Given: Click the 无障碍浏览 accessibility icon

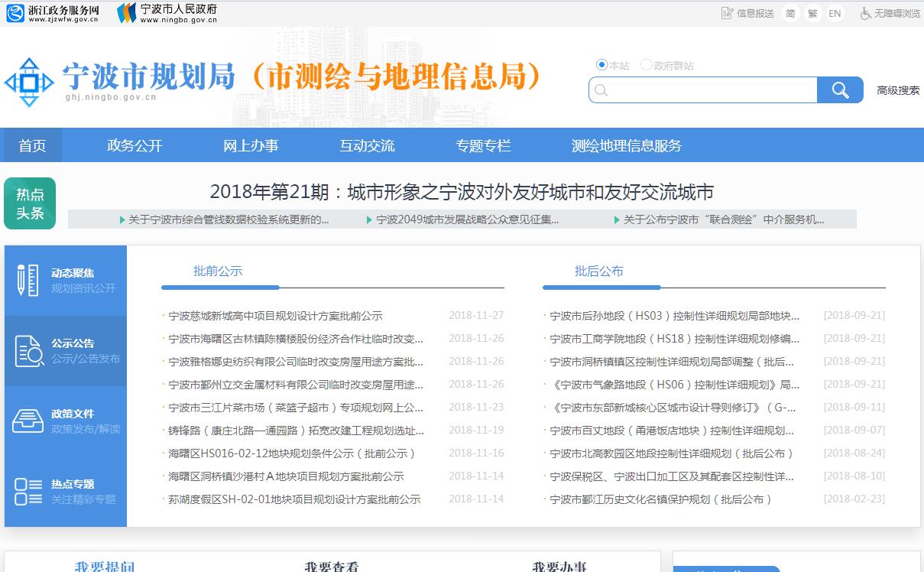Looking at the screenshot, I should (866, 13).
